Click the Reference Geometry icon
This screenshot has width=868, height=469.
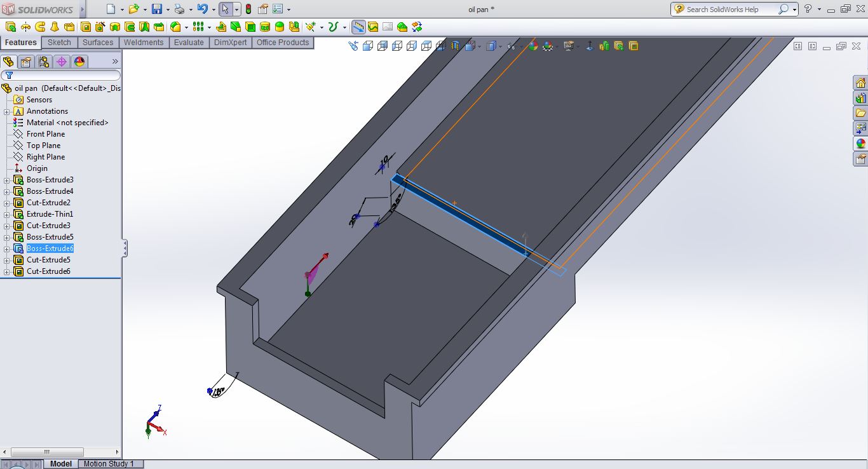tap(311, 27)
